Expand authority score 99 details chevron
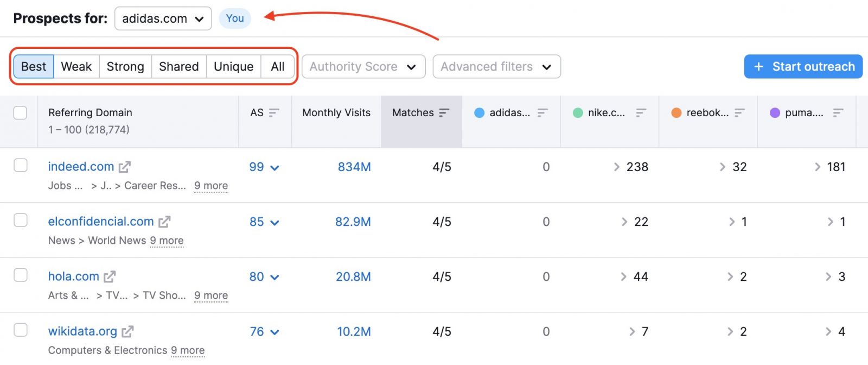The height and width of the screenshot is (365, 868). 275,168
